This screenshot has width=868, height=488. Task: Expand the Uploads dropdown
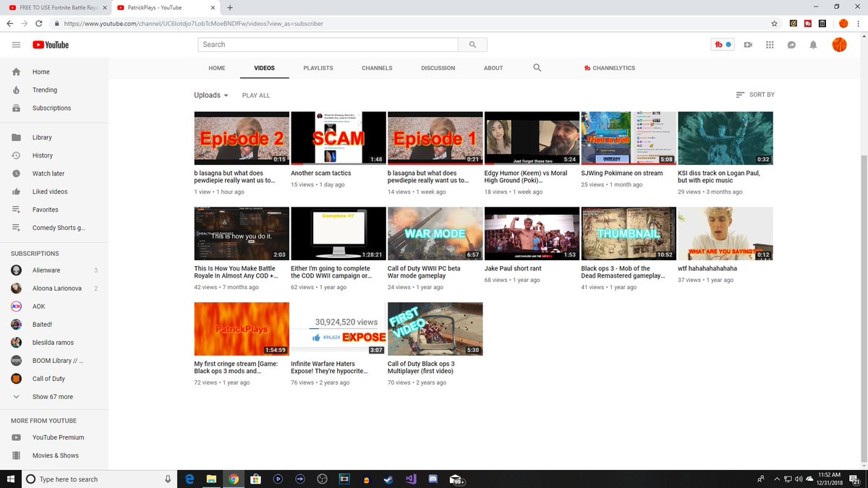point(211,95)
